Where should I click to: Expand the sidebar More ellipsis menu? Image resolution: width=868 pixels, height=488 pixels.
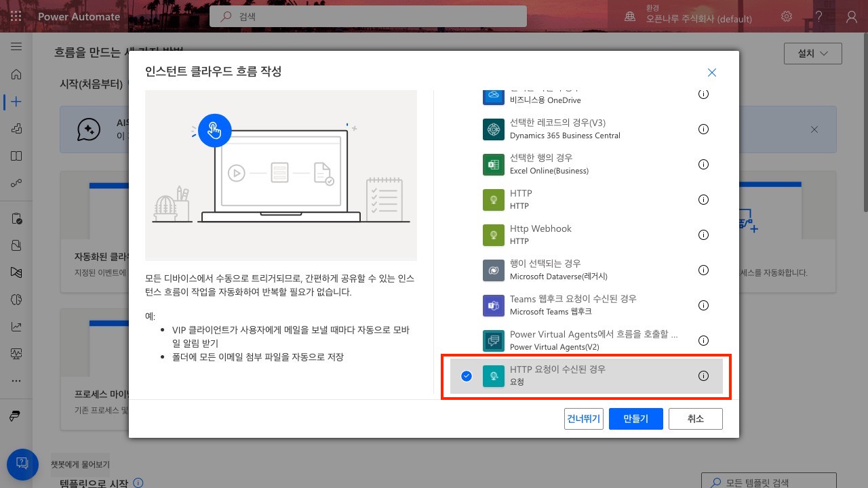16,381
